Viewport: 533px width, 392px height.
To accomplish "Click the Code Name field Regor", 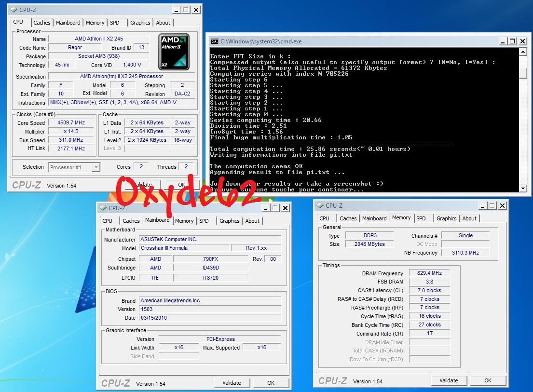I will pyautogui.click(x=75, y=48).
